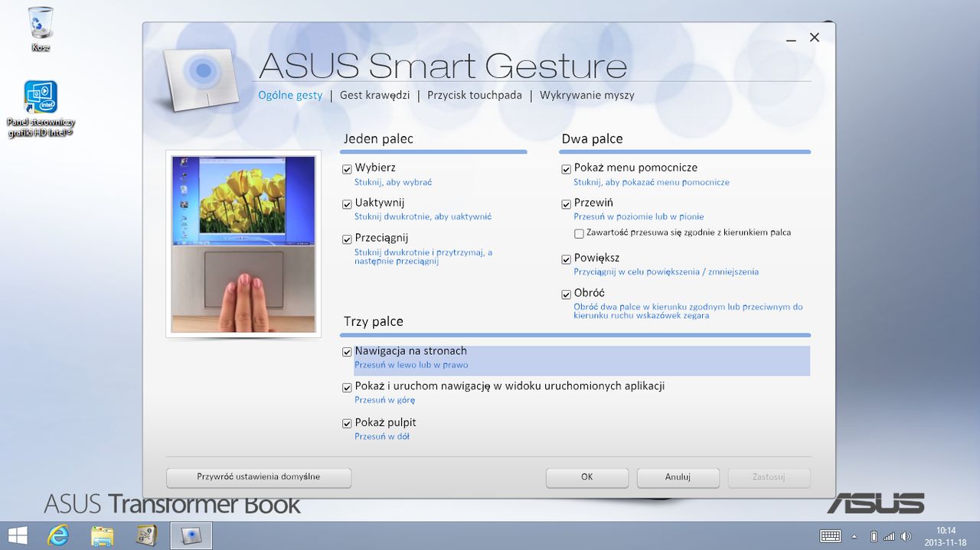Open the touch keyboard from the system tray

831,536
